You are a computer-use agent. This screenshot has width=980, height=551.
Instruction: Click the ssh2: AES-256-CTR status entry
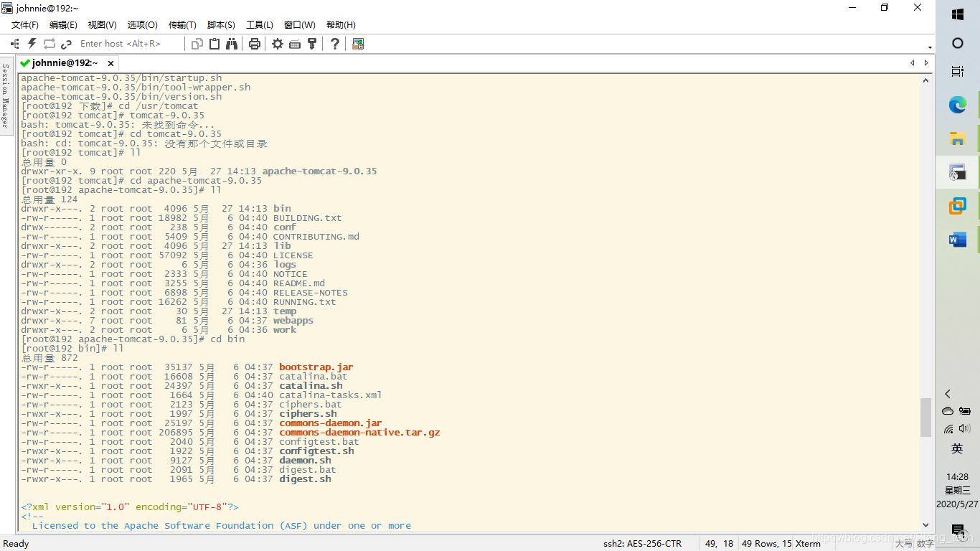point(642,544)
